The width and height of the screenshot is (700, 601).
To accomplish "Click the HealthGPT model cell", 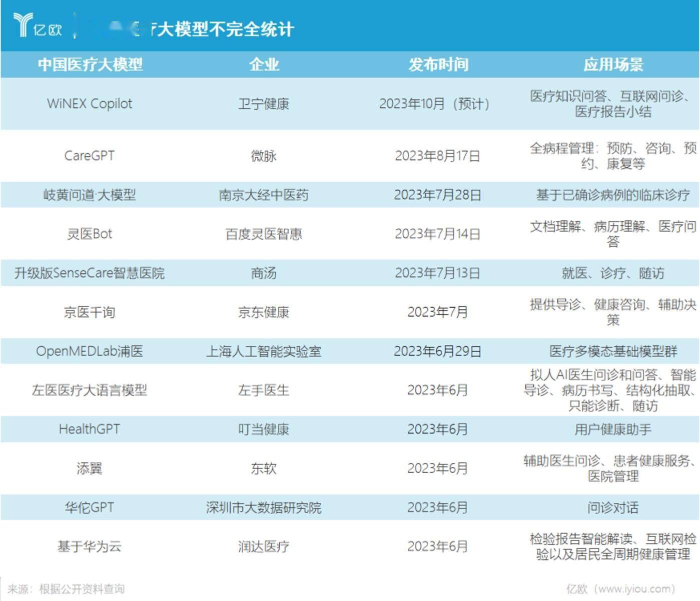I will coord(90,429).
